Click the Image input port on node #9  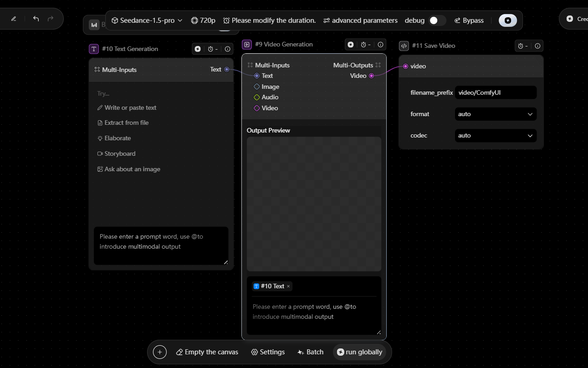(257, 87)
